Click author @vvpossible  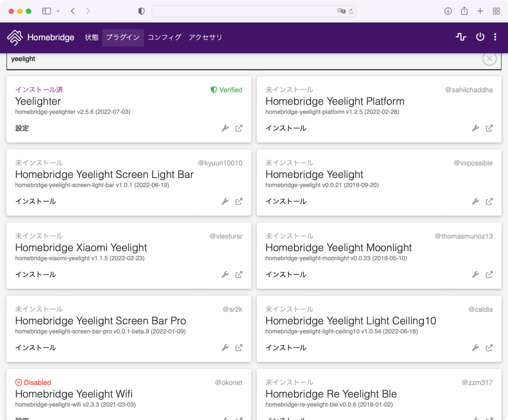[473, 163]
